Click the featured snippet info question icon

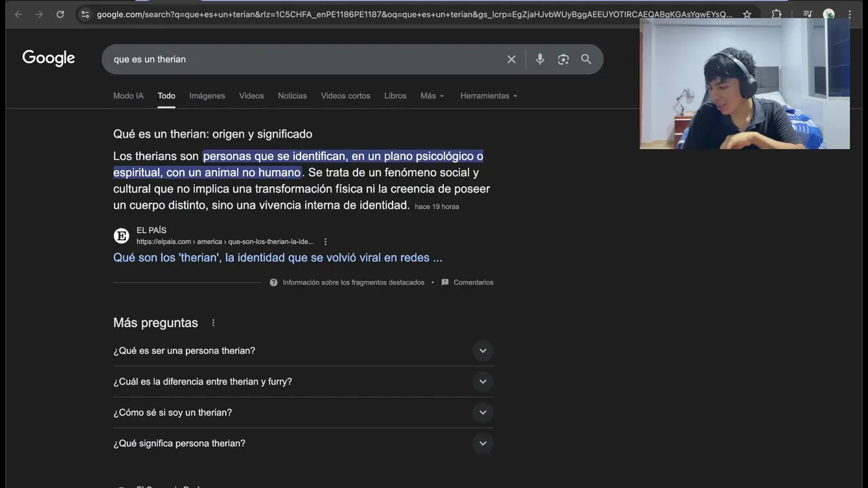pos(273,283)
